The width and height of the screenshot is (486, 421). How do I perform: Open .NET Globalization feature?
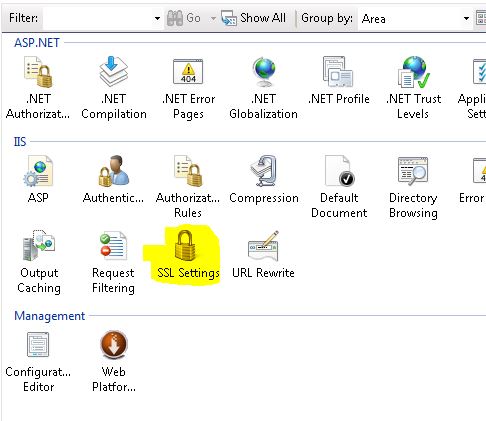tap(263, 87)
